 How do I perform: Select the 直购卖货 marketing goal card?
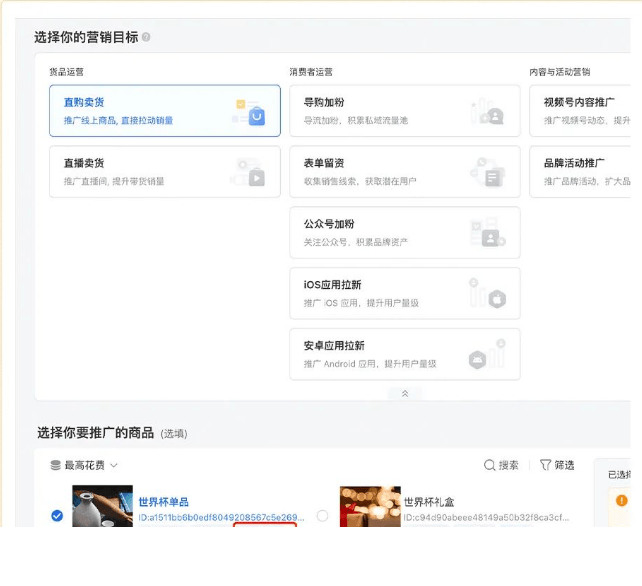point(165,111)
